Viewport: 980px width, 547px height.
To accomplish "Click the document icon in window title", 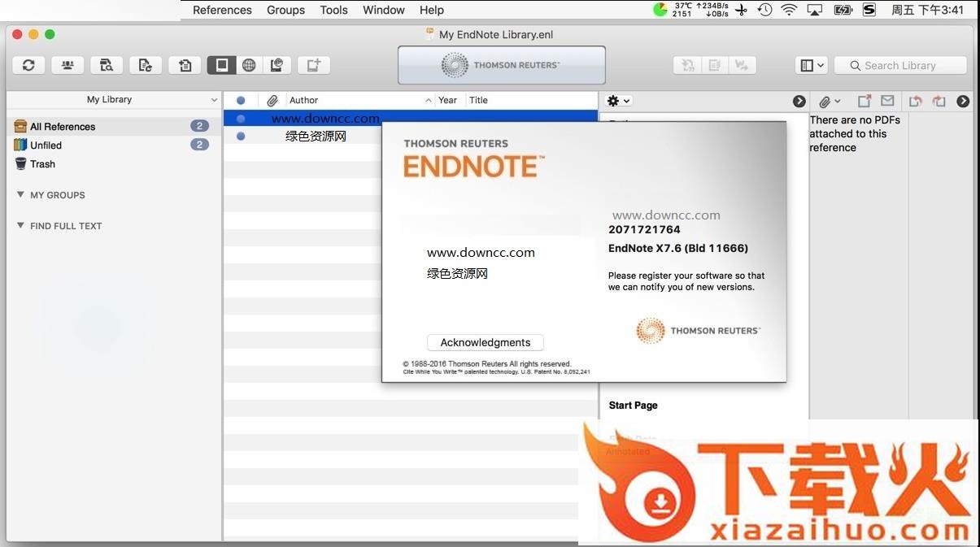I will pos(429,34).
